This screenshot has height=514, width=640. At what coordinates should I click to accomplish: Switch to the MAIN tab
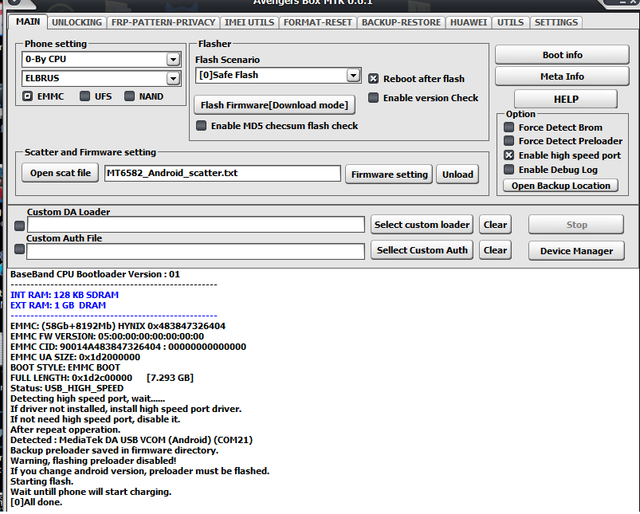click(28, 22)
